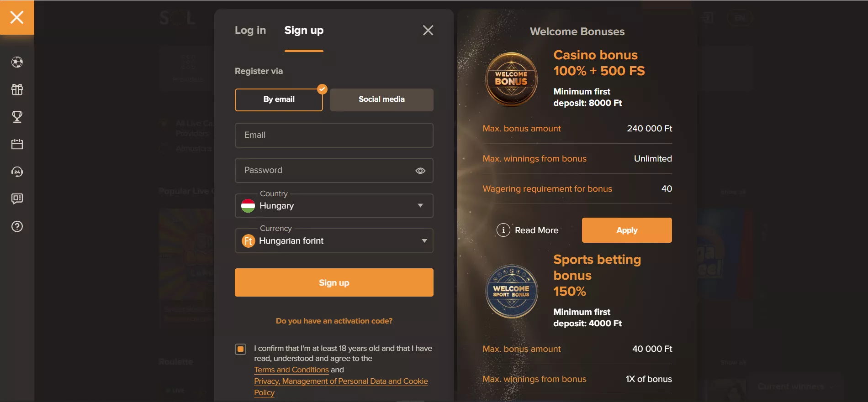Screen dimensions: 868x402
Task: Select the By email registration option
Action: (x=279, y=99)
